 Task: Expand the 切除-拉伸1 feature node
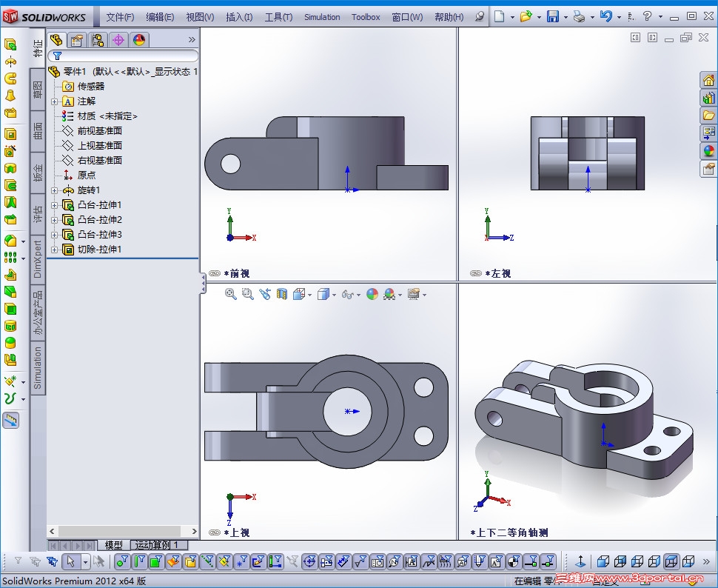tap(54, 250)
